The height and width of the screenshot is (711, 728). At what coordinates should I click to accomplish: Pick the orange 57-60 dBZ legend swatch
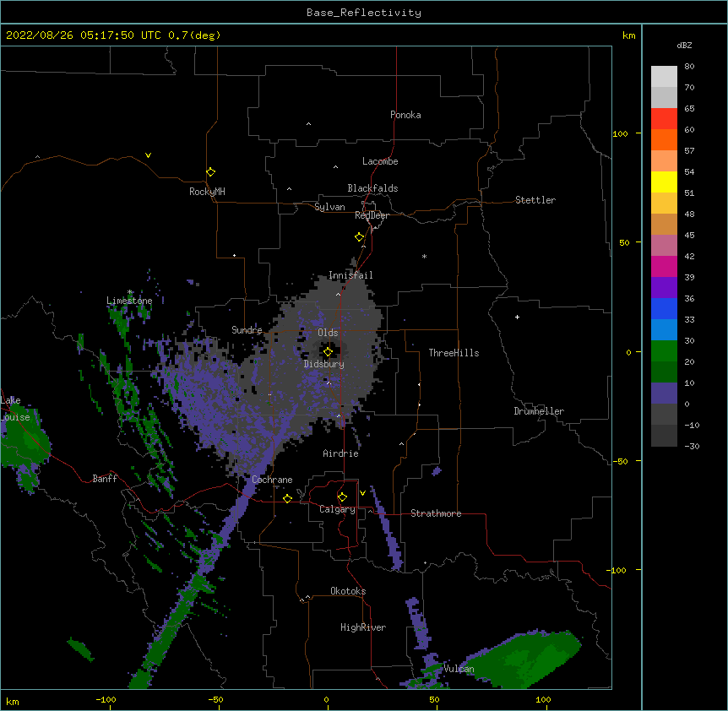click(664, 139)
